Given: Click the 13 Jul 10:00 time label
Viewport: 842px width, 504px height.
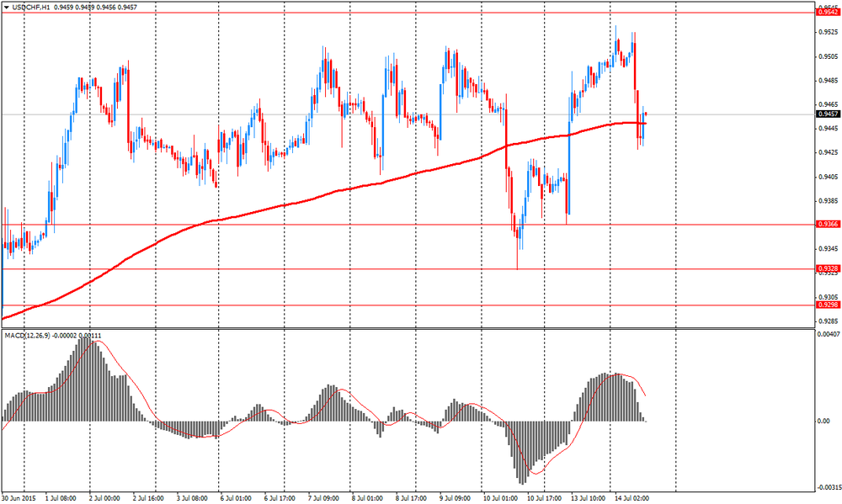Looking at the screenshot, I should 587,498.
